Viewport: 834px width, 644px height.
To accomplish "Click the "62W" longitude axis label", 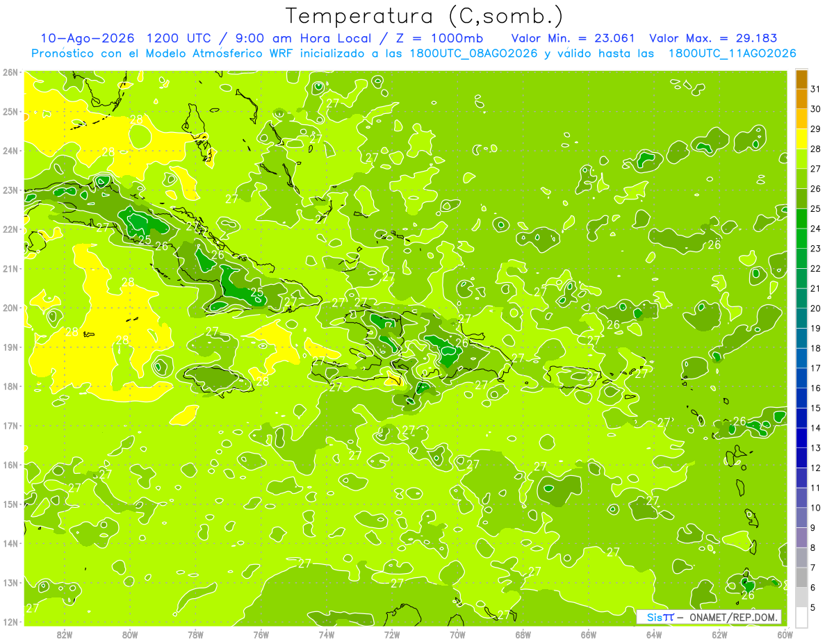I will click(x=719, y=634).
